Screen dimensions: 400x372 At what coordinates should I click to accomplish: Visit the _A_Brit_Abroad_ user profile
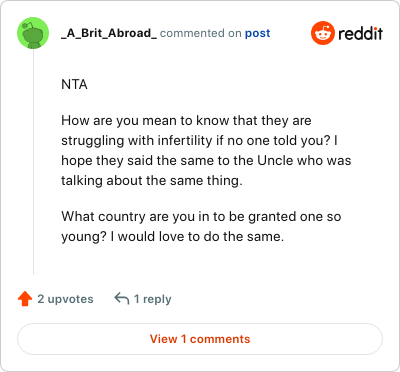[109, 33]
